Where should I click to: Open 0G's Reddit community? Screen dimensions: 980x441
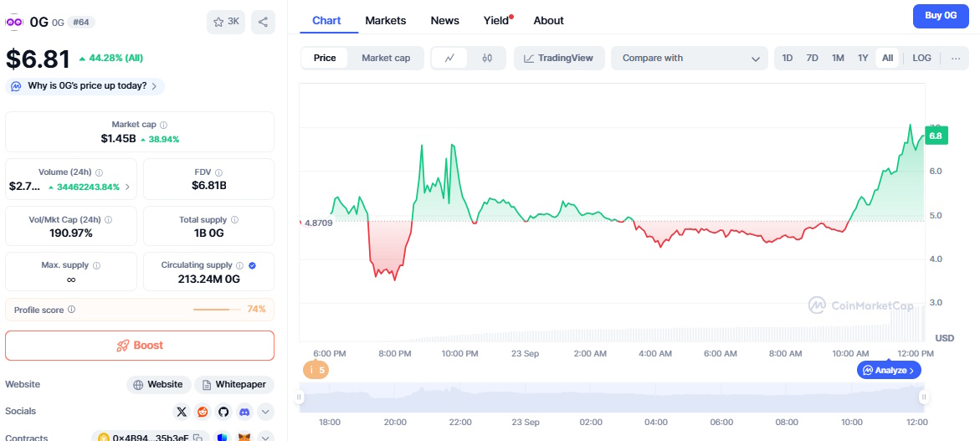(x=203, y=412)
